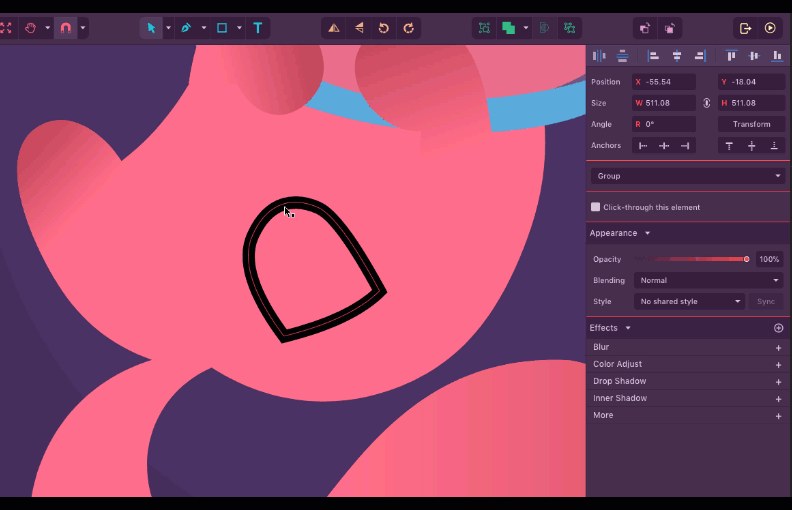Screen dimensions: 792x510
Task: Distribute vertically using the align icon
Action: (622, 56)
